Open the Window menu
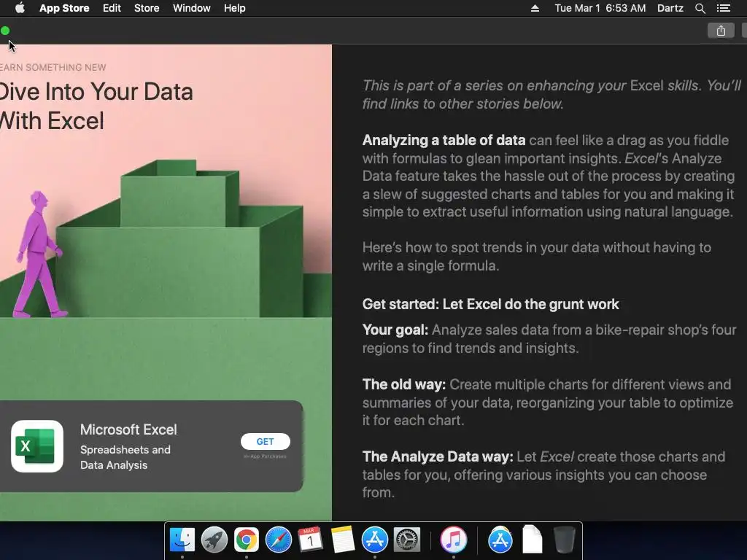 coord(192,8)
